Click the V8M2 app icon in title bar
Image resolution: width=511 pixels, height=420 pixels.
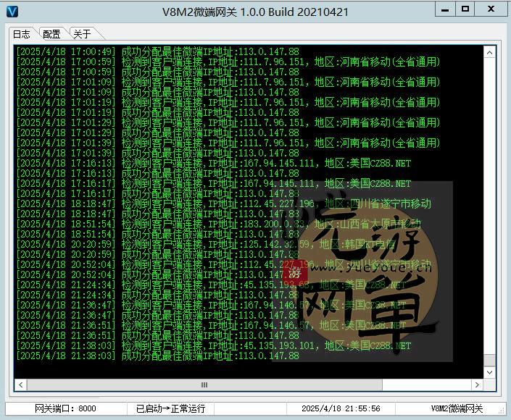[x=11, y=10]
